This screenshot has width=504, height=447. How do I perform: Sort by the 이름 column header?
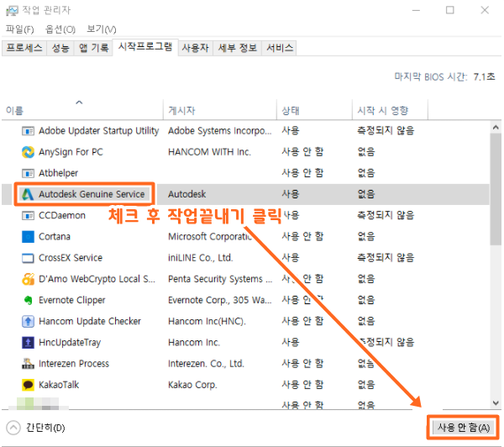82,111
